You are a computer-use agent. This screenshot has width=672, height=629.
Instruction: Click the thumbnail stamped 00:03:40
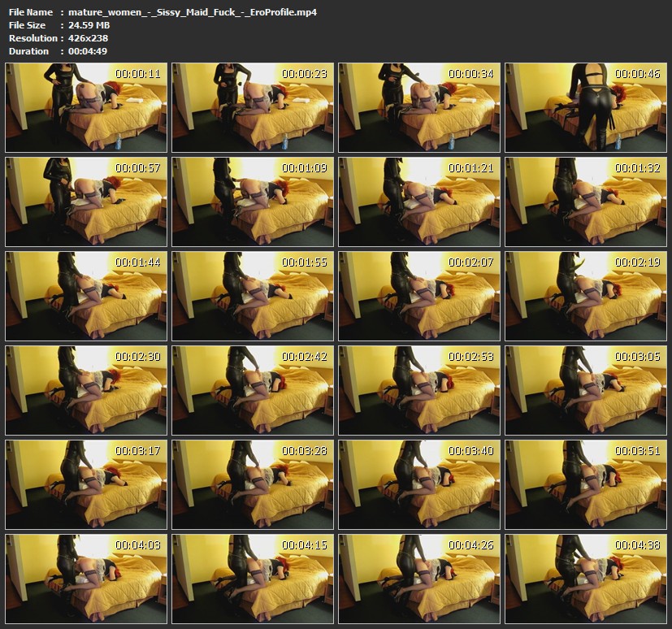coord(419,484)
